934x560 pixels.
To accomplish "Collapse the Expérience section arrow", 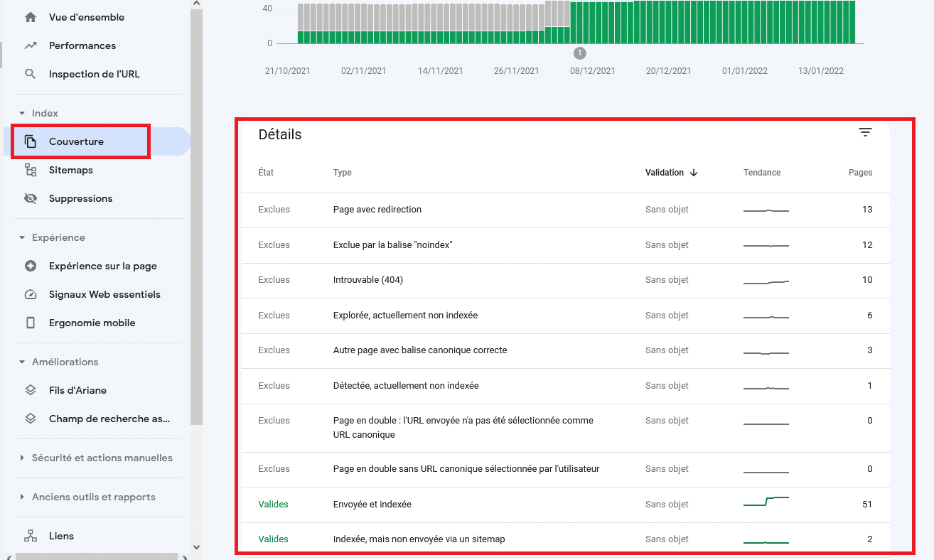I will 22,237.
